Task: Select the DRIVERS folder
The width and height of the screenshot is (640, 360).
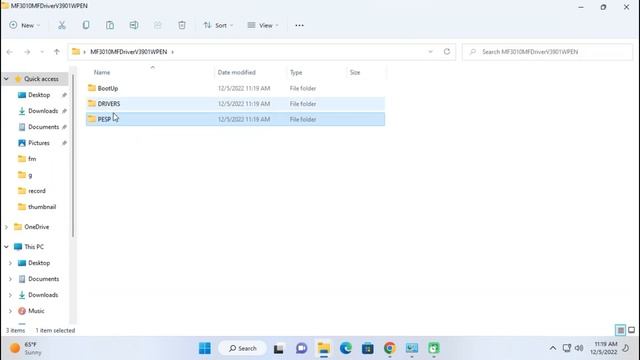Action: [235, 104]
